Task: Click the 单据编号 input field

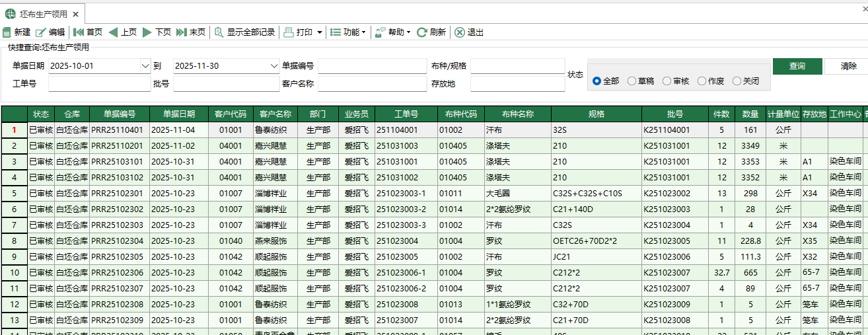Action: (373, 66)
